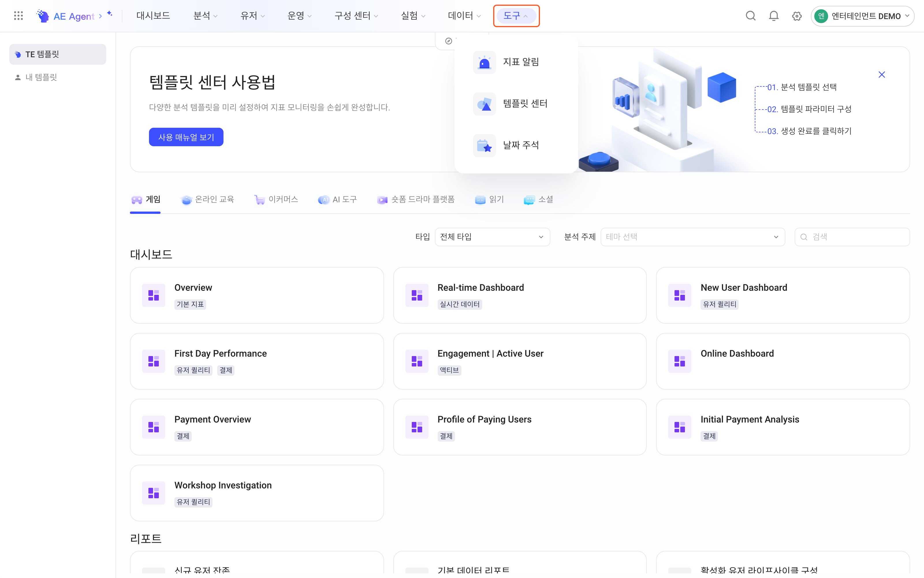Select 내 템플릿 in the sidebar
The height and width of the screenshot is (578, 924).
point(58,77)
